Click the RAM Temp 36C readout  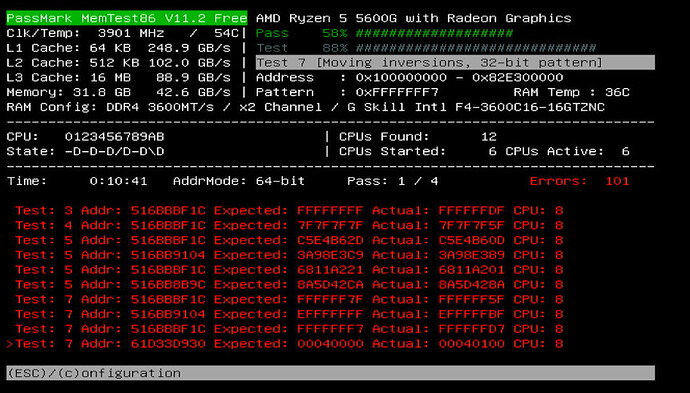click(x=571, y=92)
